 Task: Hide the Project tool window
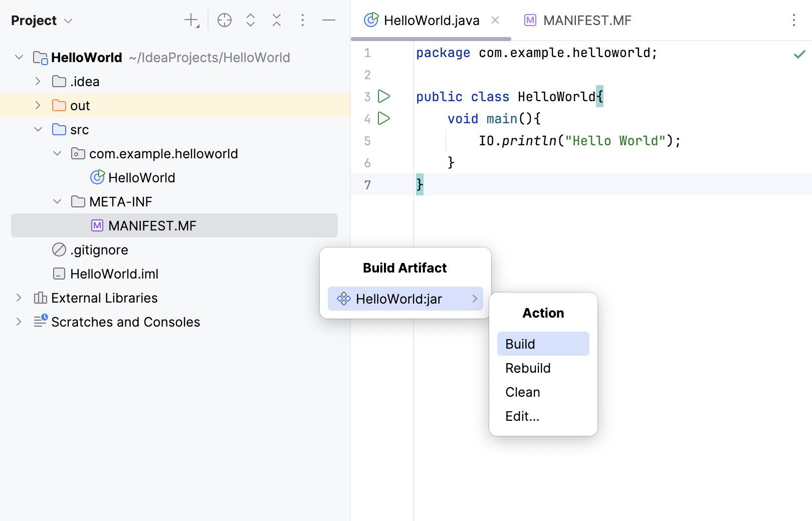coord(329,21)
